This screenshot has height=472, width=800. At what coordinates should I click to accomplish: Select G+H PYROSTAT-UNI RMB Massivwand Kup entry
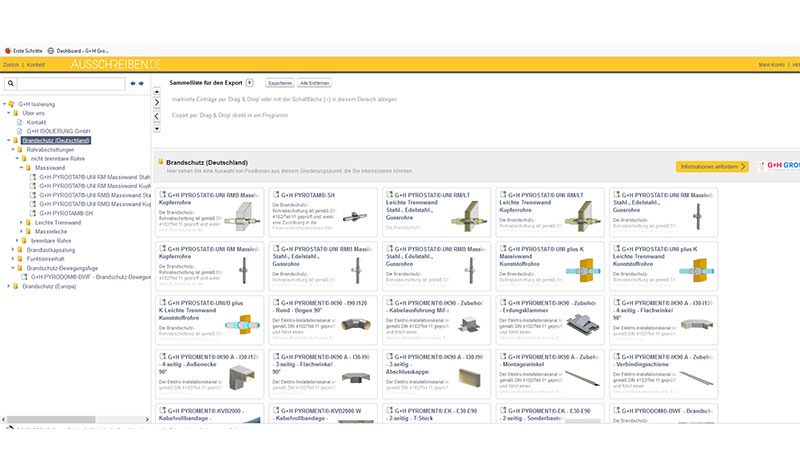(x=95, y=204)
